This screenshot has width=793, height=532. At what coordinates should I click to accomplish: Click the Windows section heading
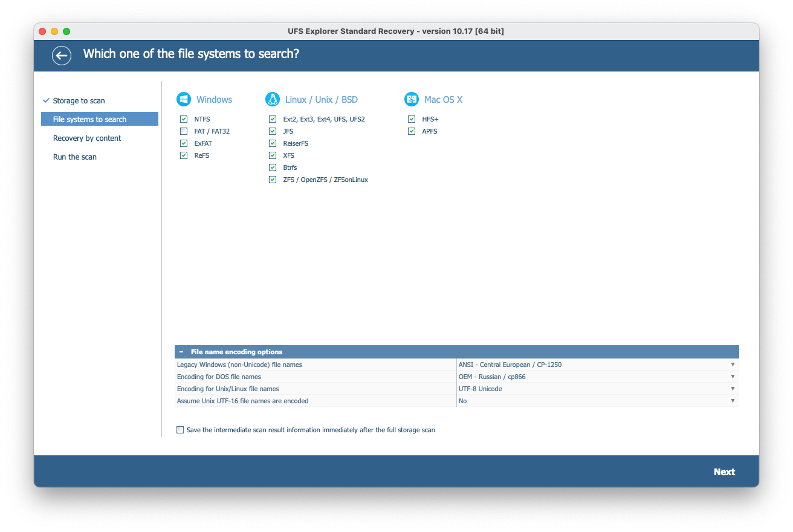click(x=214, y=100)
